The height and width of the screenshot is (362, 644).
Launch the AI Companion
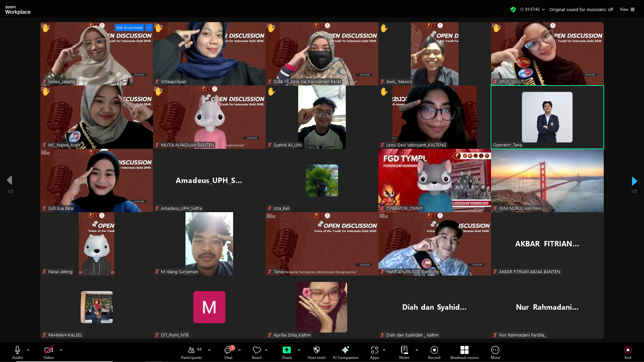345,350
